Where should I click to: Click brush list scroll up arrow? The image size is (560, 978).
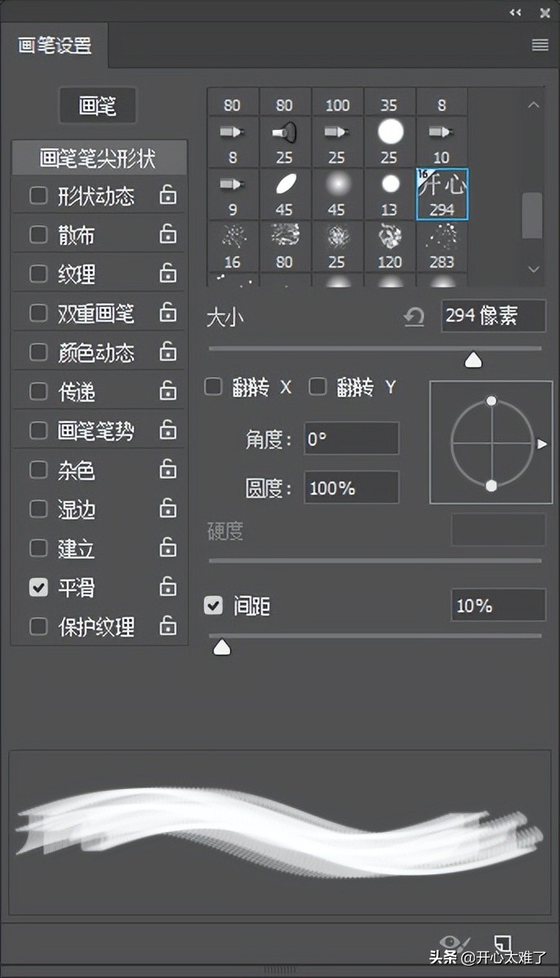[533, 104]
